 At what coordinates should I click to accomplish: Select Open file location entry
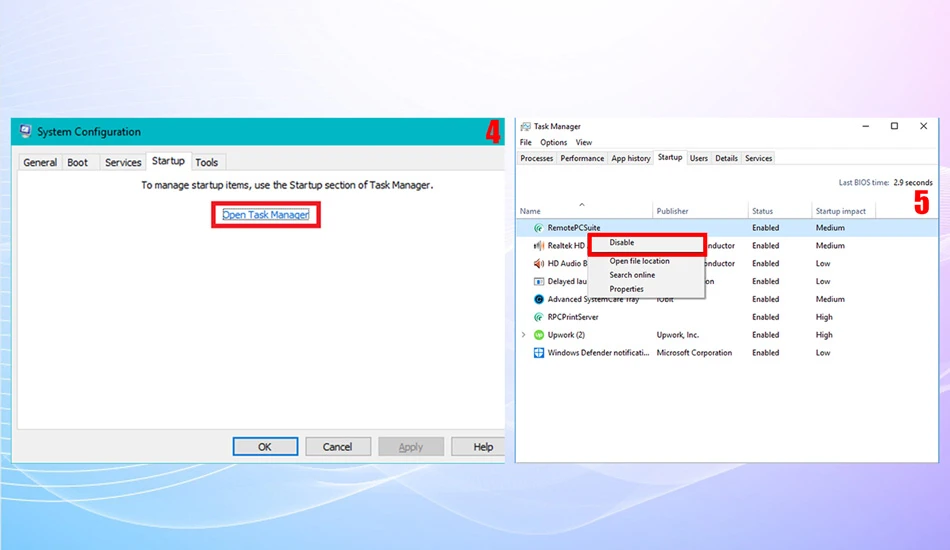(x=639, y=261)
